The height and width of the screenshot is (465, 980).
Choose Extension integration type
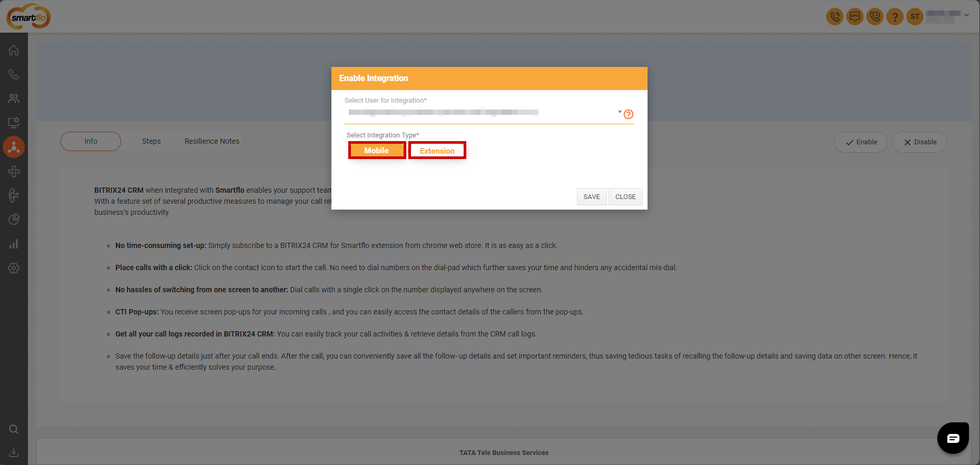(x=437, y=151)
